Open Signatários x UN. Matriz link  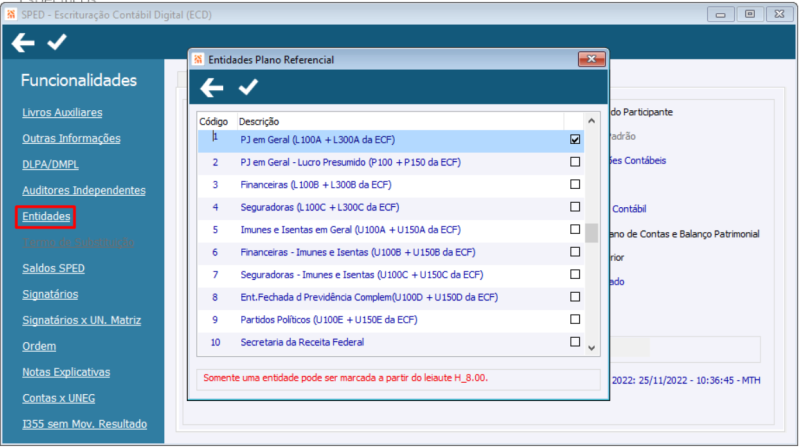point(82,320)
